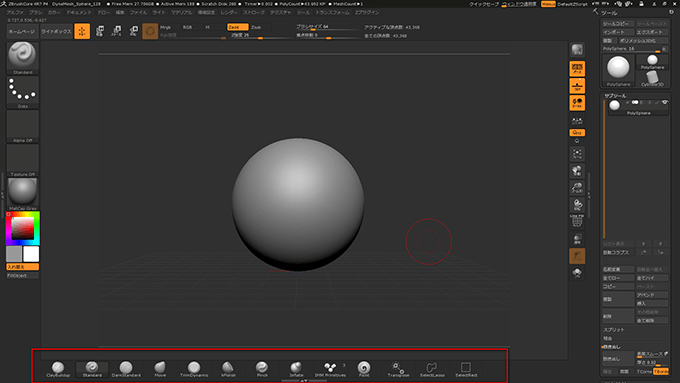Pick a color in the color picker square

[23, 228]
